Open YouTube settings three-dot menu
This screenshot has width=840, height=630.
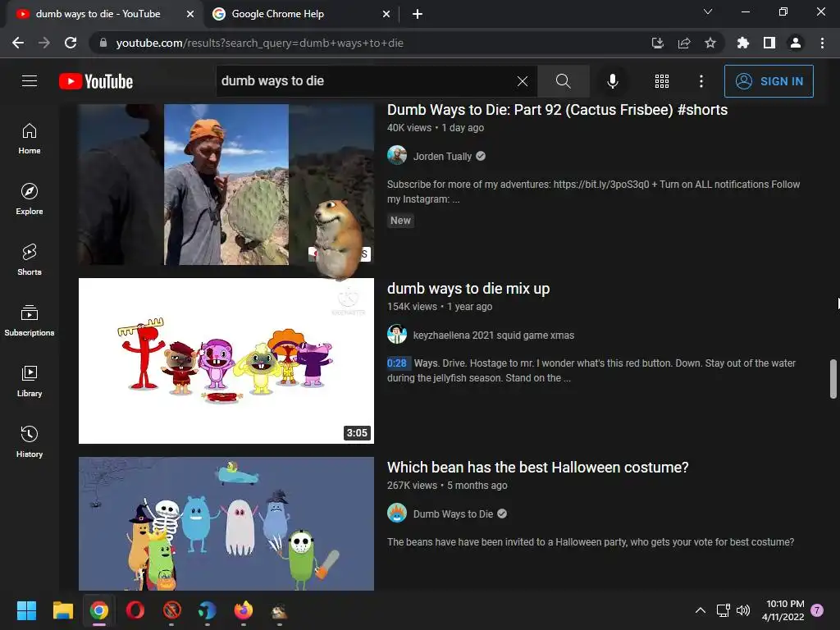tap(701, 81)
